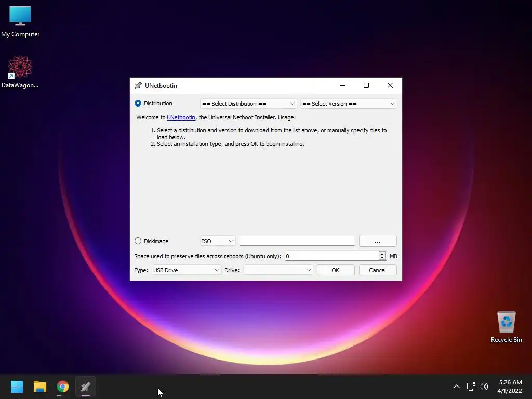Open the My Computer desktop icon
532x399 pixels.
point(20,21)
